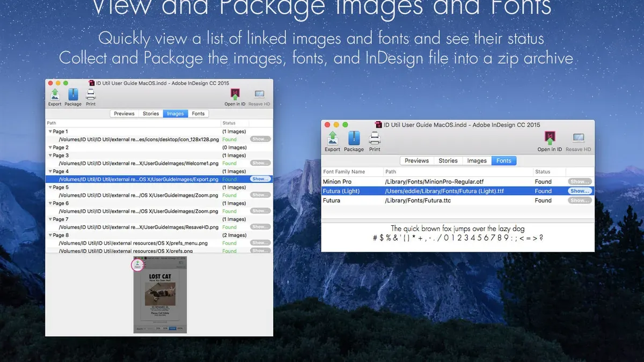Open Previews tab in the Fonts window
The image size is (644, 362).
point(417,160)
